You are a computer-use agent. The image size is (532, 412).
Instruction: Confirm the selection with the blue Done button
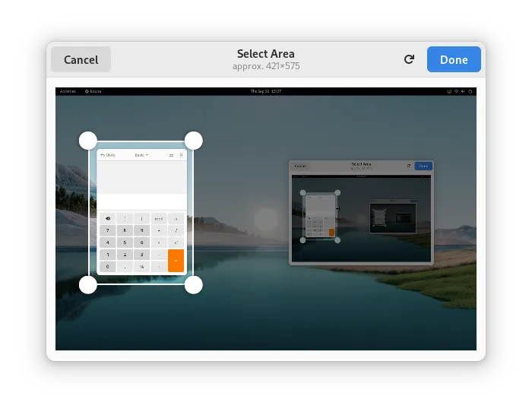tap(454, 60)
